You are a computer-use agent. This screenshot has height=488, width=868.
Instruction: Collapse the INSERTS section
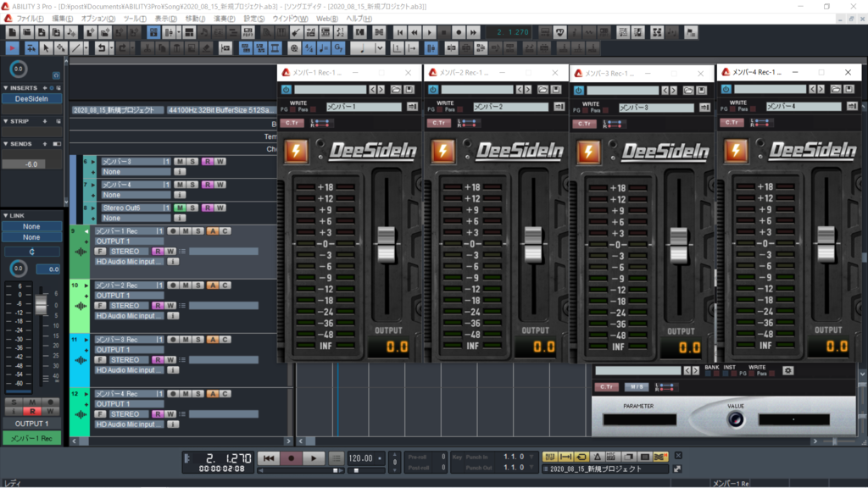6,88
